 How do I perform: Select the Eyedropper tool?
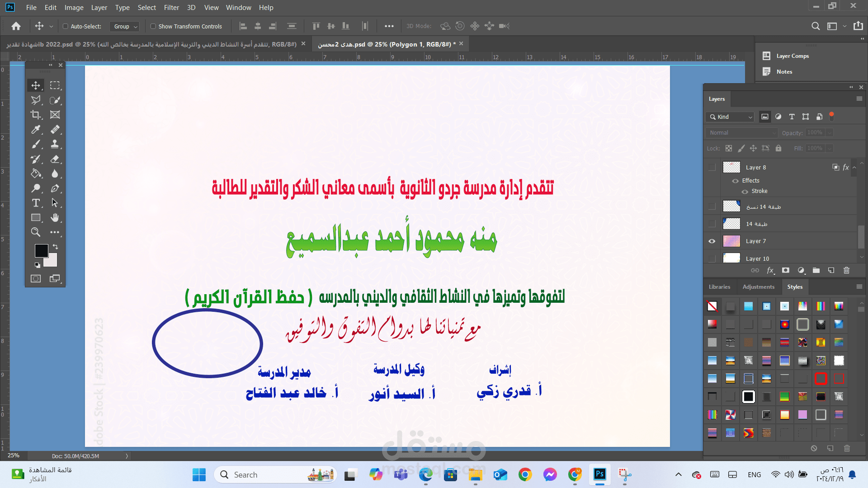(36, 130)
